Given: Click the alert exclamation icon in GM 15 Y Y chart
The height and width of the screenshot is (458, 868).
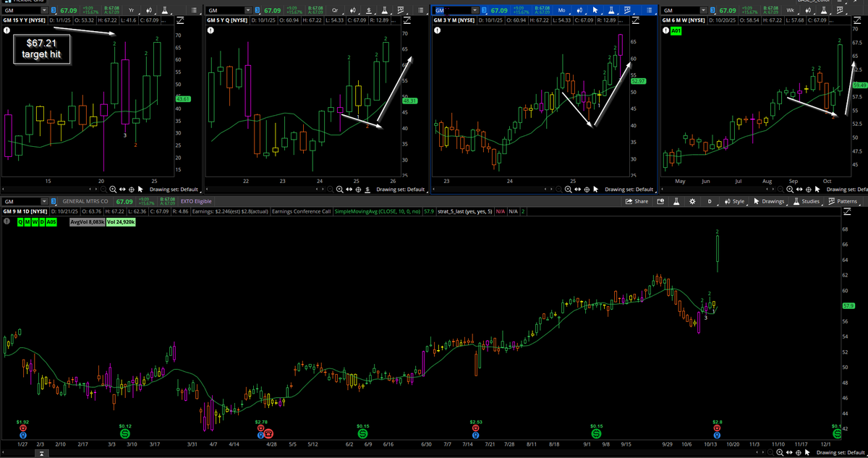Looking at the screenshot, I should click(6, 30).
